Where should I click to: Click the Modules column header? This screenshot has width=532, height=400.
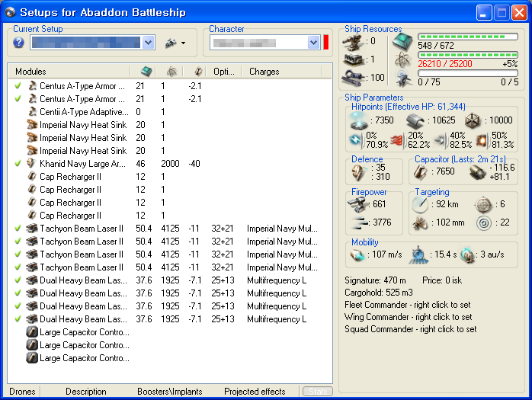click(30, 72)
